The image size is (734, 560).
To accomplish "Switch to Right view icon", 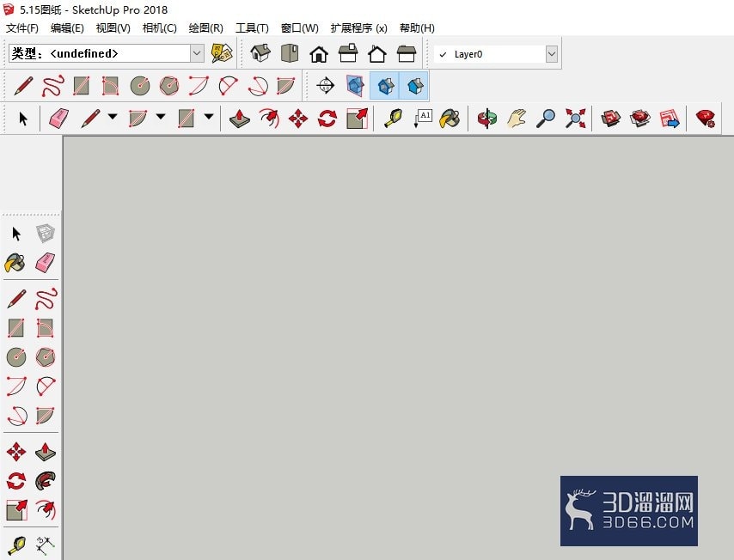I will click(348, 53).
